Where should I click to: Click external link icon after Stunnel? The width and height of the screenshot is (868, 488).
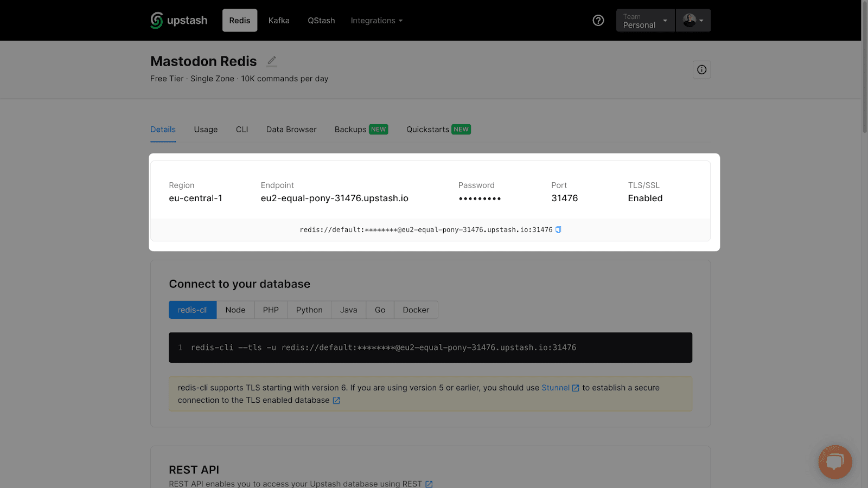click(576, 388)
